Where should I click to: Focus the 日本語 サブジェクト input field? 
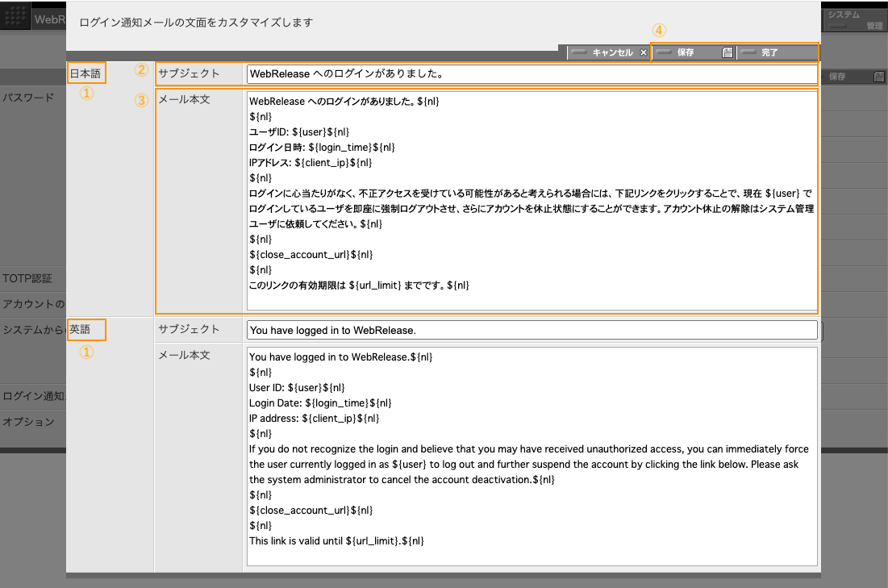coord(531,74)
